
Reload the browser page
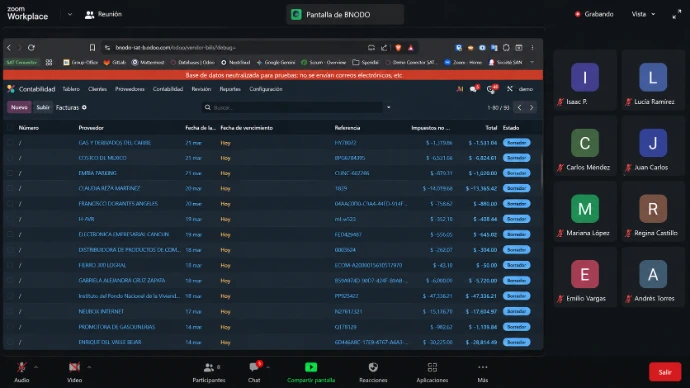tap(31, 48)
